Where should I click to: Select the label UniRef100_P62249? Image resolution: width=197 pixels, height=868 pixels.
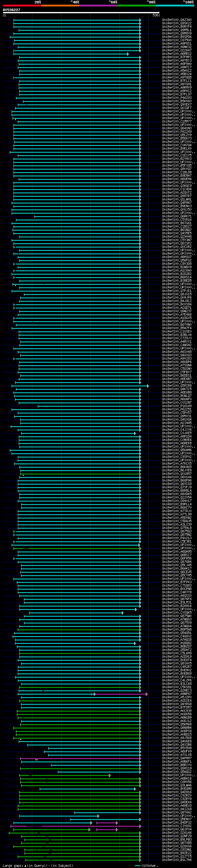coord(176,132)
